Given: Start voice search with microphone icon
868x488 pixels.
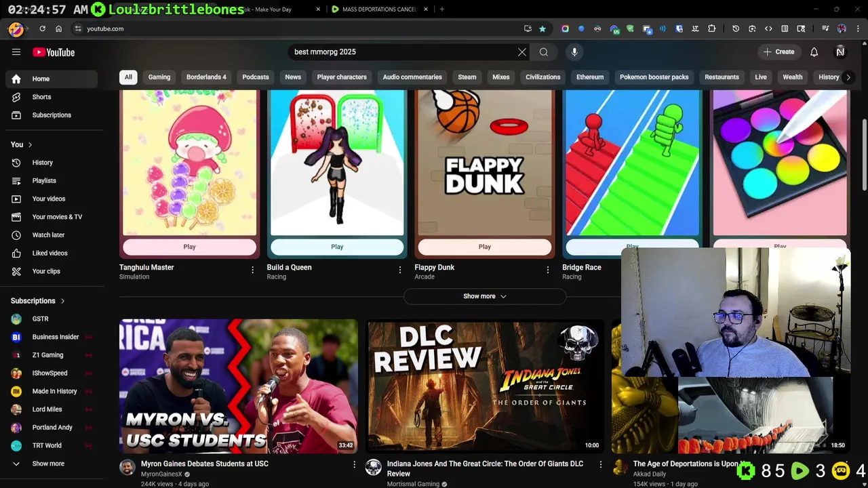Looking at the screenshot, I should coord(574,52).
